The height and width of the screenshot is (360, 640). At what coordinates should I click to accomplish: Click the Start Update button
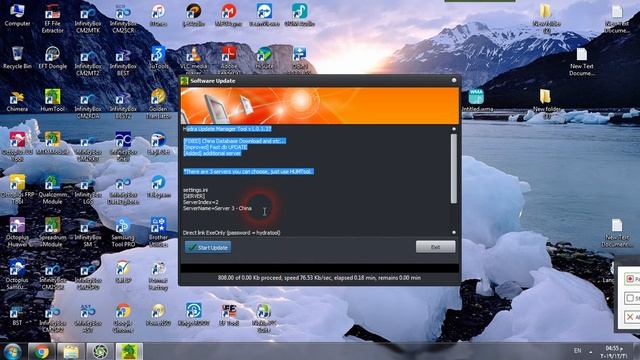click(x=208, y=247)
